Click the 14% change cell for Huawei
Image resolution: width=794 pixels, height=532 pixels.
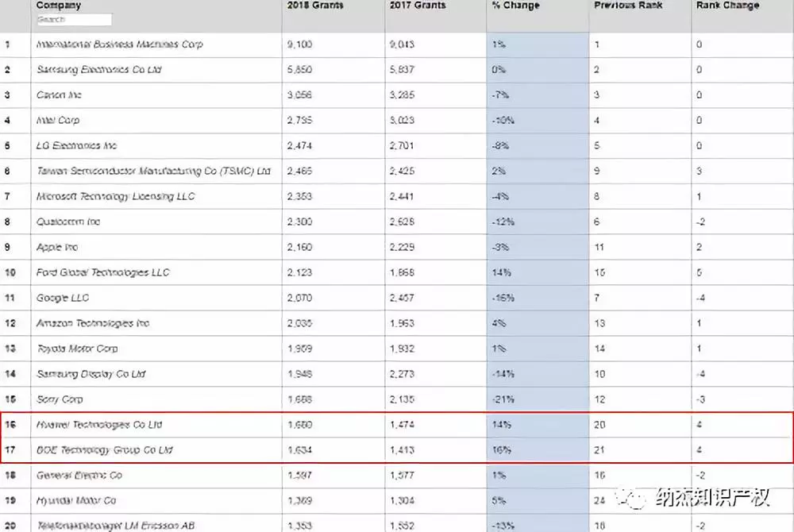tap(502, 425)
